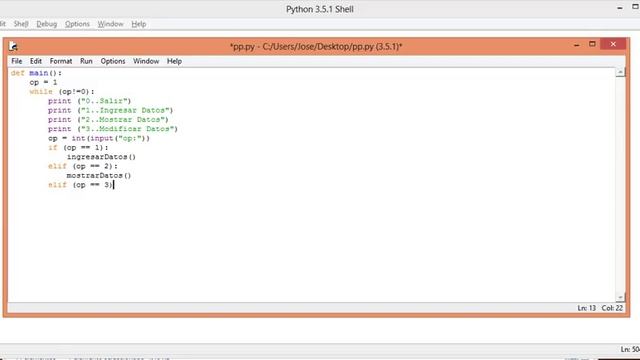Image resolution: width=640 pixels, height=360 pixels.
Task: Click the editor scrollbar up arrow
Action: [x=620, y=72]
